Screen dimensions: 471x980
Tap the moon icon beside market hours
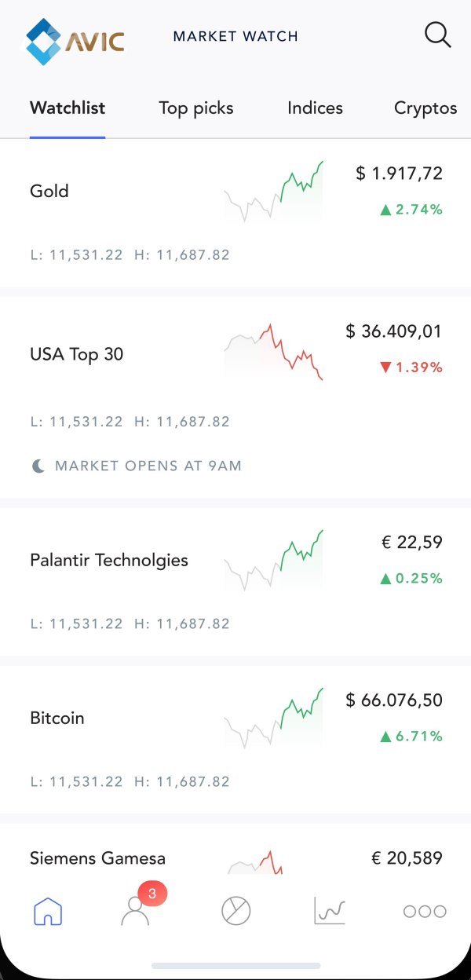point(38,466)
